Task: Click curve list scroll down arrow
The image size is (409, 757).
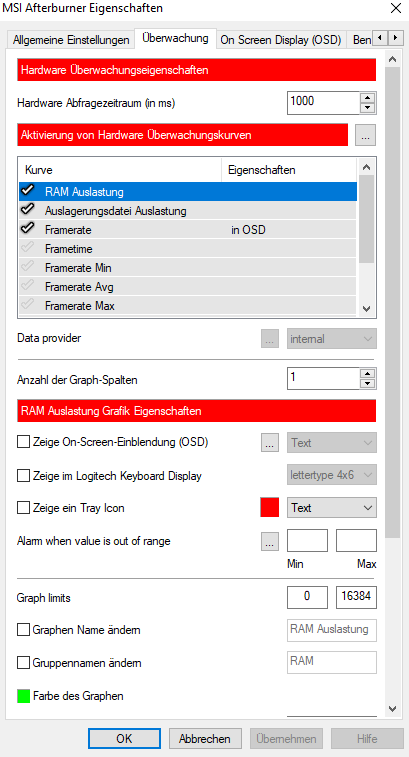Action: [366, 308]
